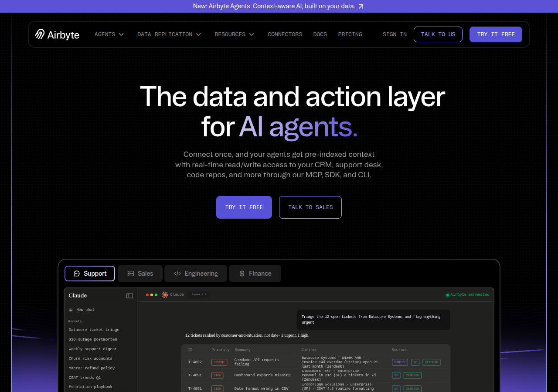The image size is (558, 392).
Task: Click the URGENT priority badge
Action: point(219,362)
